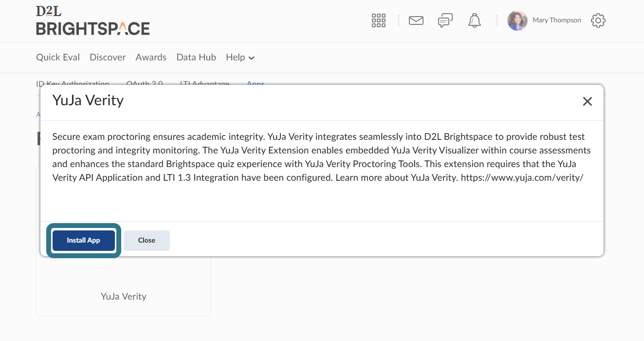Open Discover in the navbar

pyautogui.click(x=108, y=57)
